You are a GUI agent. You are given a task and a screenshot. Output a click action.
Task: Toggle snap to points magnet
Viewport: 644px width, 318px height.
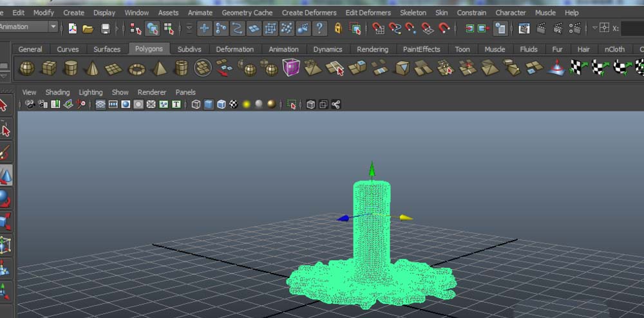(x=410, y=28)
